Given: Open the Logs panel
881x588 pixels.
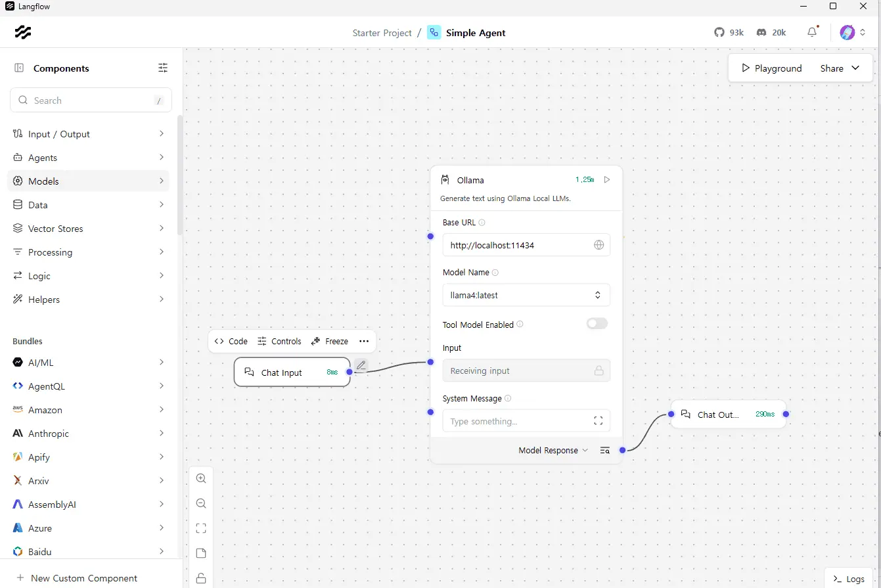Looking at the screenshot, I should (x=849, y=579).
